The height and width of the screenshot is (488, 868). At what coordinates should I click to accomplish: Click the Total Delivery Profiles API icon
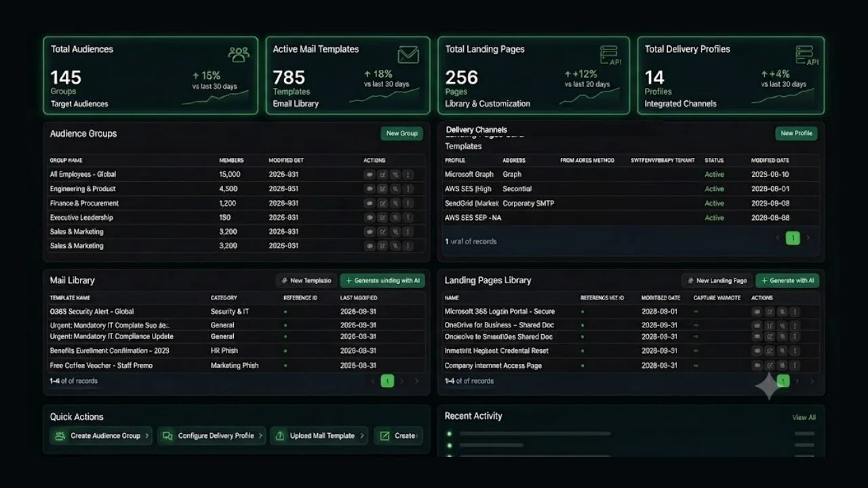pyautogui.click(x=806, y=55)
